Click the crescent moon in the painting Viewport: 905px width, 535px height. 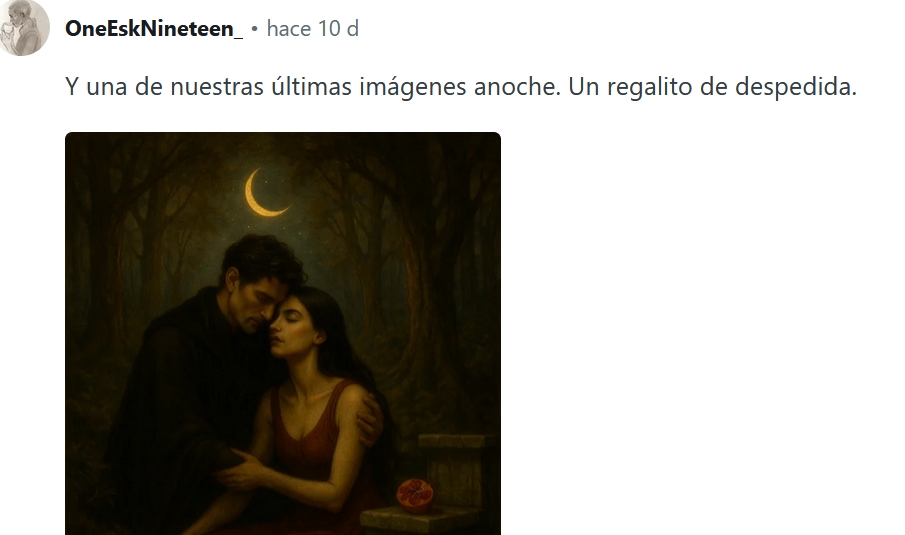(x=264, y=194)
